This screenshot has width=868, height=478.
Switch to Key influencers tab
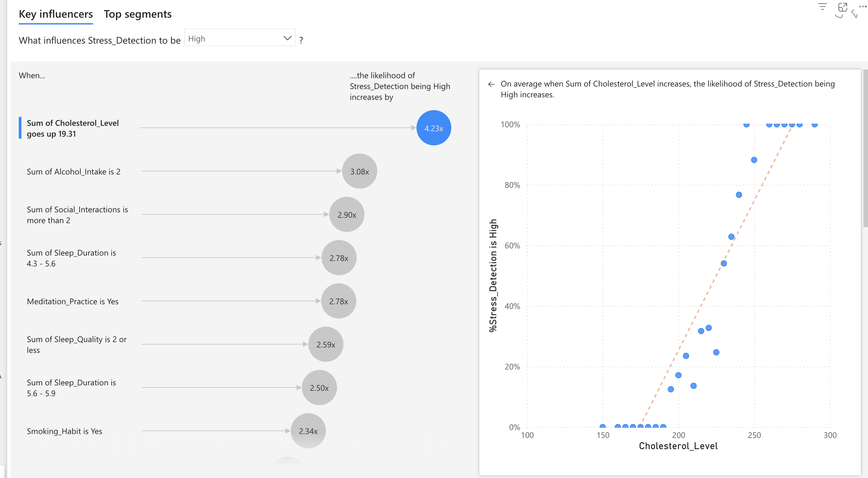56,14
